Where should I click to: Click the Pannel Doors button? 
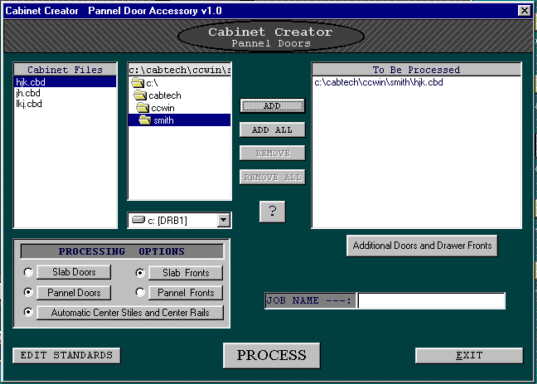pyautogui.click(x=74, y=293)
